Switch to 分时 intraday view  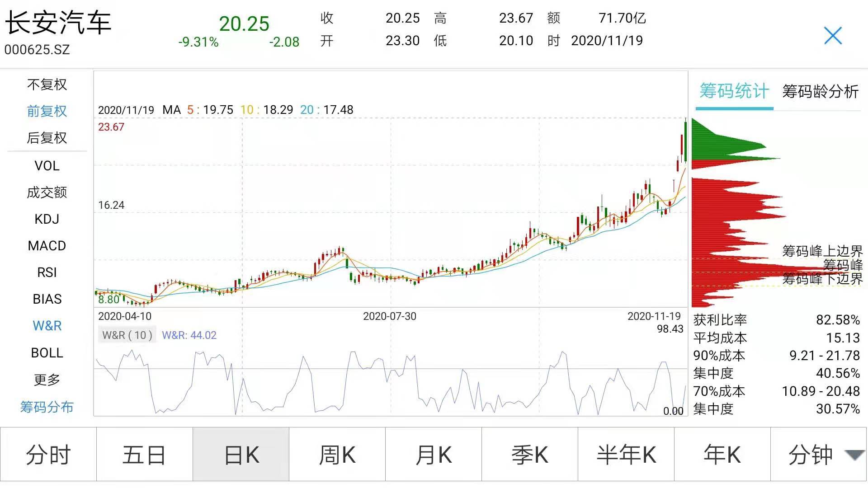pyautogui.click(x=48, y=455)
